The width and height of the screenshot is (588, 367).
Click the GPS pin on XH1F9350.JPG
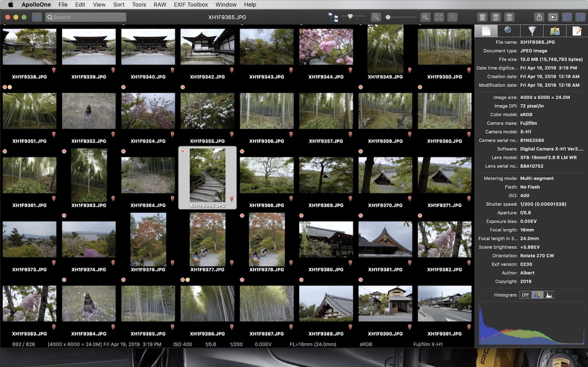469,70
